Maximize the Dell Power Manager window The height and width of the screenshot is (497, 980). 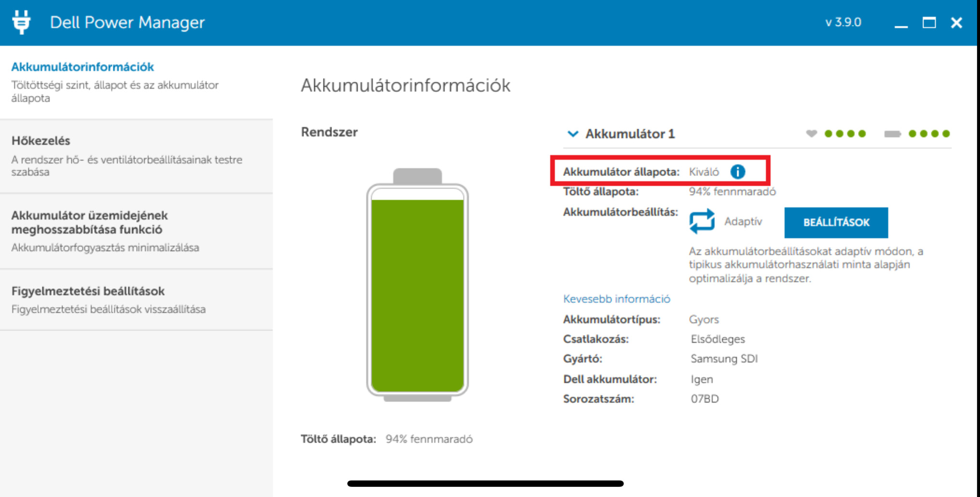click(x=929, y=23)
